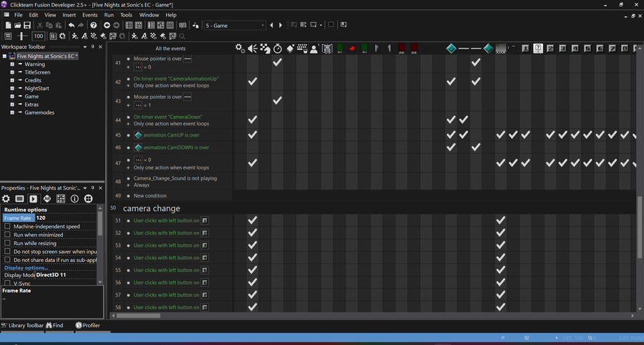Image resolution: width=644 pixels, height=345 pixels.
Task: Open the Run menu
Action: [109, 15]
